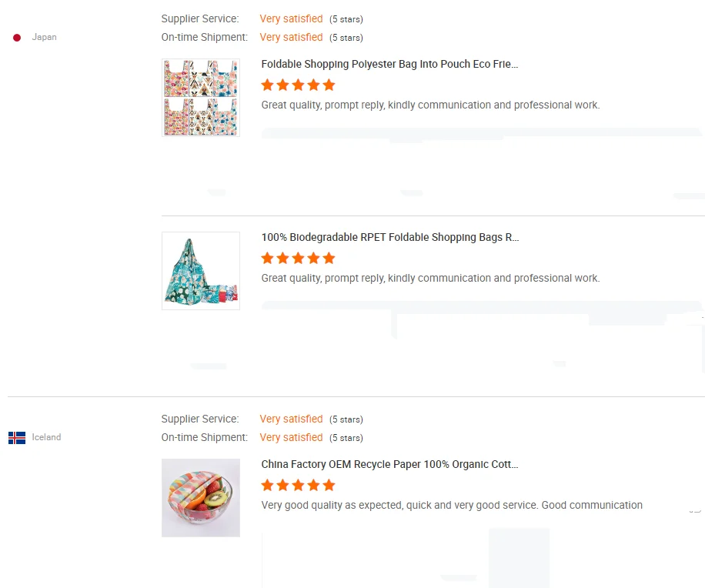Select the Japan country label
Viewport: 705px width, 588px height.
point(44,37)
